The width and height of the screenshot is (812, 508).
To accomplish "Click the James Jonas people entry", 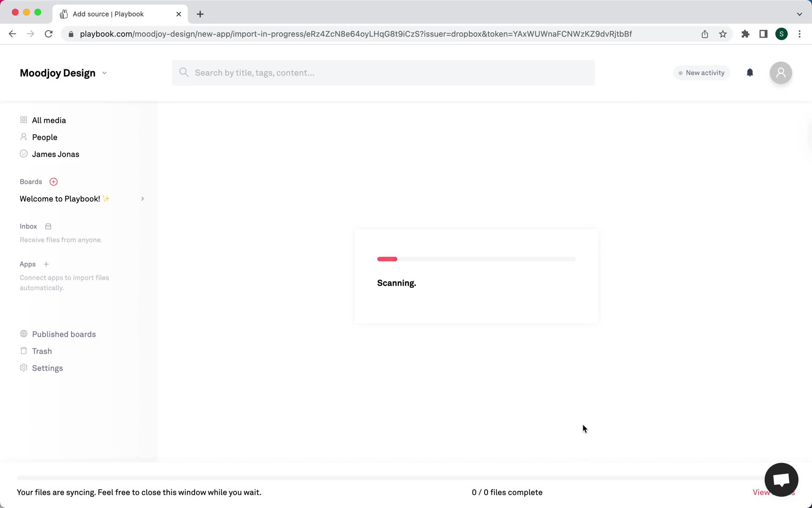I will 55,153.
